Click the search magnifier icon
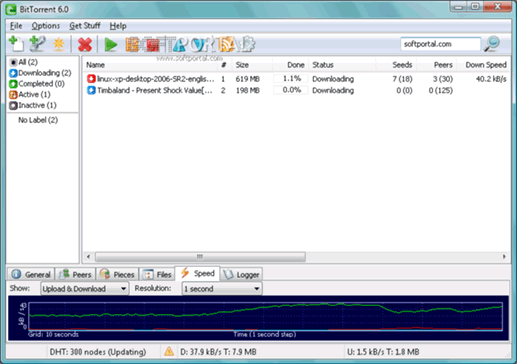Image resolution: width=517 pixels, height=364 pixels. (x=492, y=44)
